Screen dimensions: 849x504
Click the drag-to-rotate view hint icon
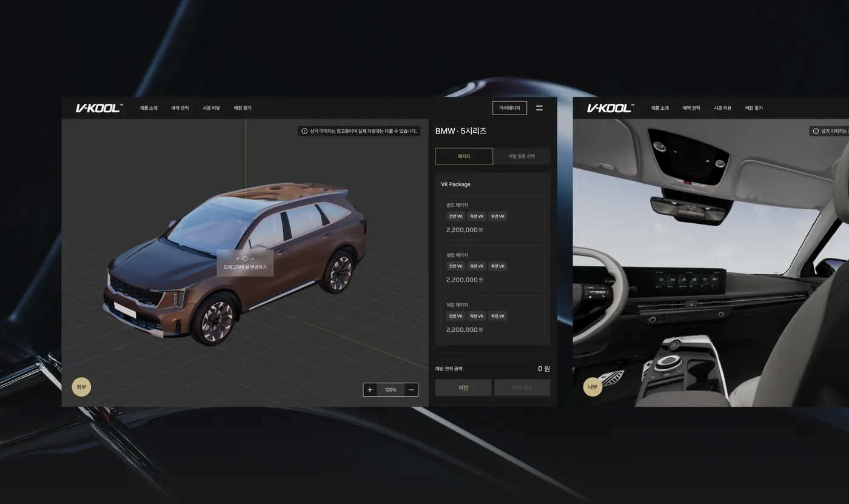[x=245, y=258]
